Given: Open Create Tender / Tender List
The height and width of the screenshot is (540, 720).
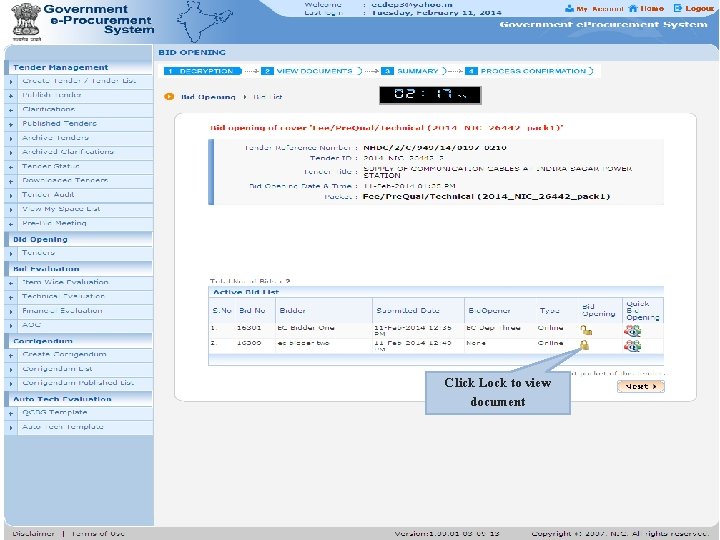Looking at the screenshot, I should click(x=79, y=81).
